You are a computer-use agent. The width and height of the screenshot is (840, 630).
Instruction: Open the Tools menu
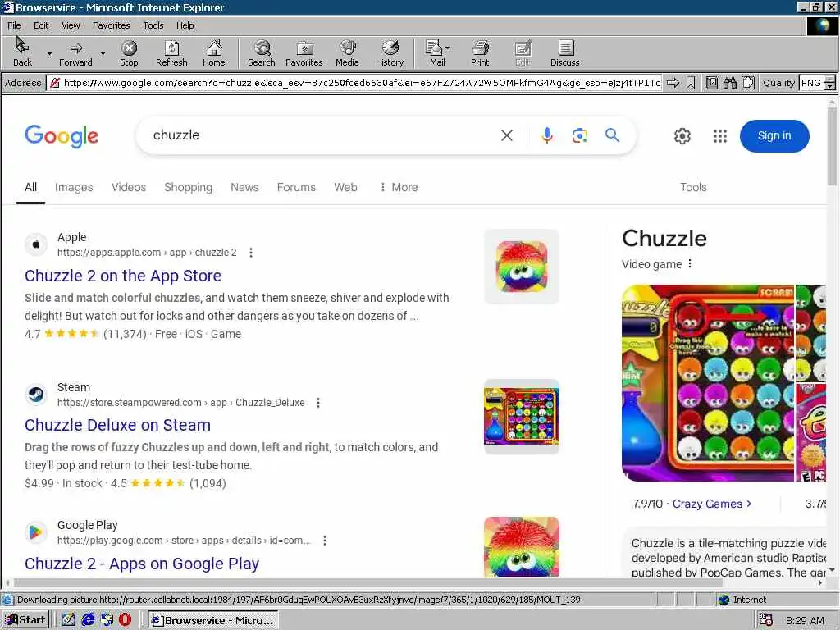153,25
